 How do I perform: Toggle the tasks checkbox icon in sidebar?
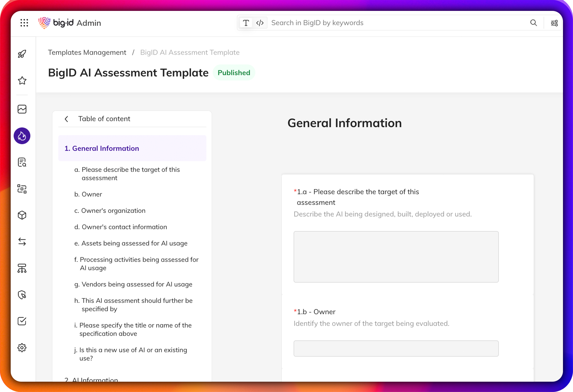(x=22, y=321)
